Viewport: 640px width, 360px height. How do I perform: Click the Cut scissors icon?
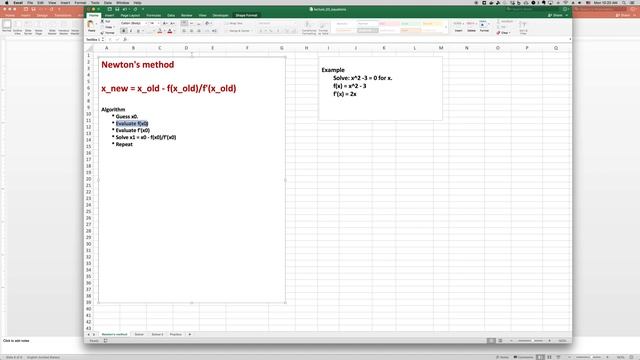tap(102, 21)
